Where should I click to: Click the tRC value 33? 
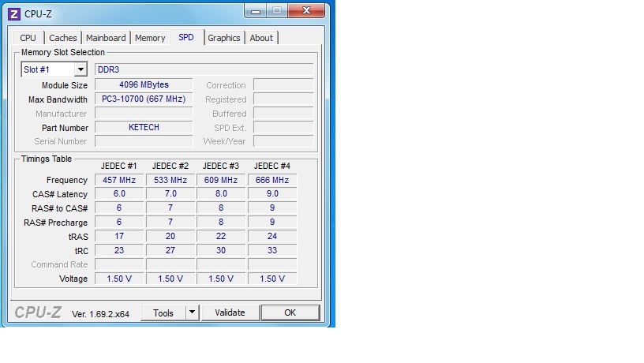point(272,250)
